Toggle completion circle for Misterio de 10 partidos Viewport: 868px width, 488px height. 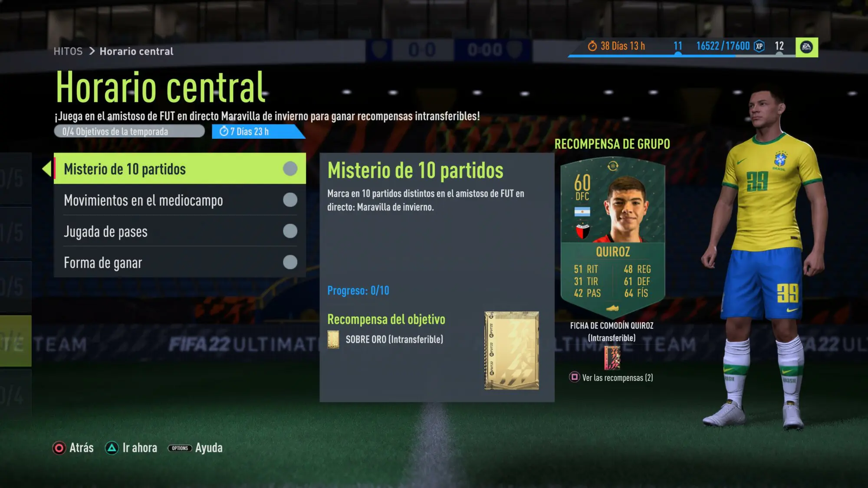(290, 169)
